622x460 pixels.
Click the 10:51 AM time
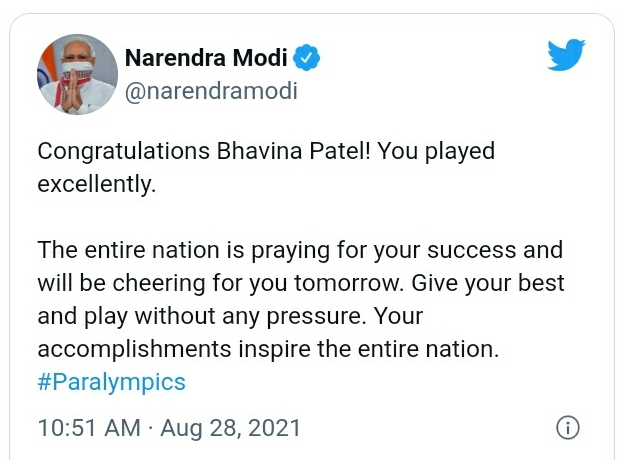(x=88, y=428)
